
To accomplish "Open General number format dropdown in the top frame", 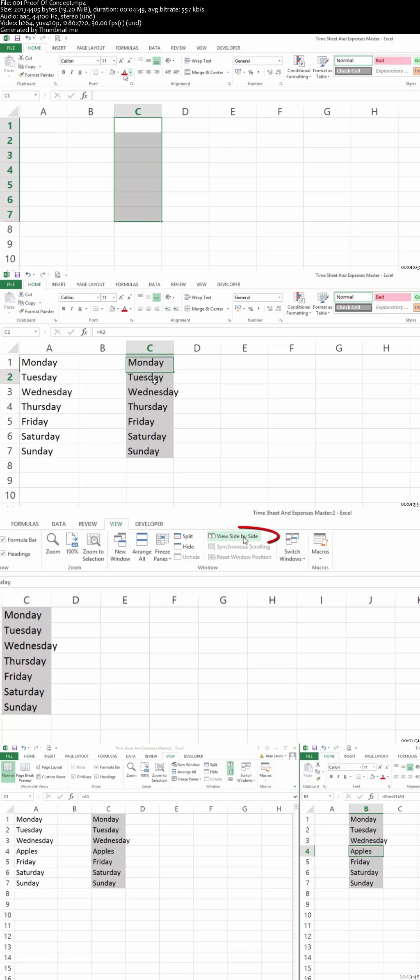I will pyautogui.click(x=280, y=61).
